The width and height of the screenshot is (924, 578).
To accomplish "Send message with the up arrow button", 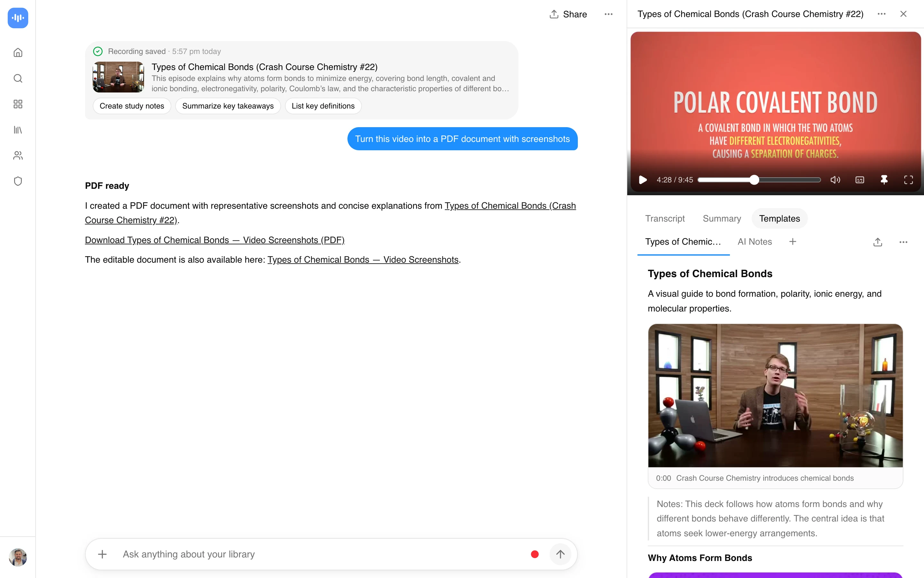I will [x=560, y=554].
